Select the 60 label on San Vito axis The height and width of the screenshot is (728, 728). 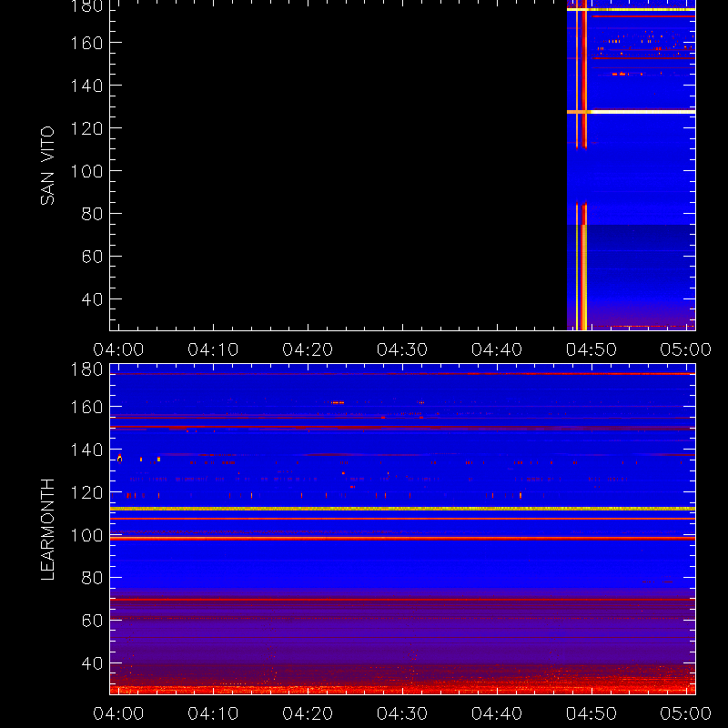92,257
